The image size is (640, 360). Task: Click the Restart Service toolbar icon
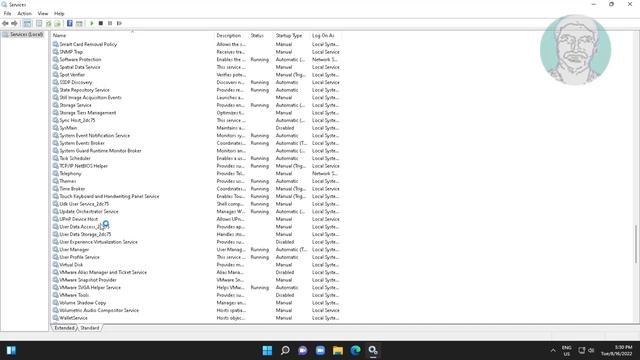tap(119, 24)
